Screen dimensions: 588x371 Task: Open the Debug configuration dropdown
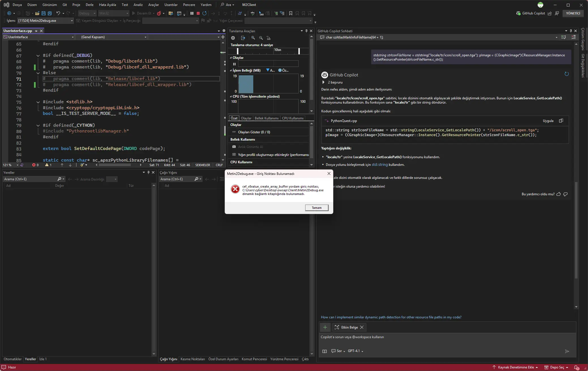click(x=87, y=13)
